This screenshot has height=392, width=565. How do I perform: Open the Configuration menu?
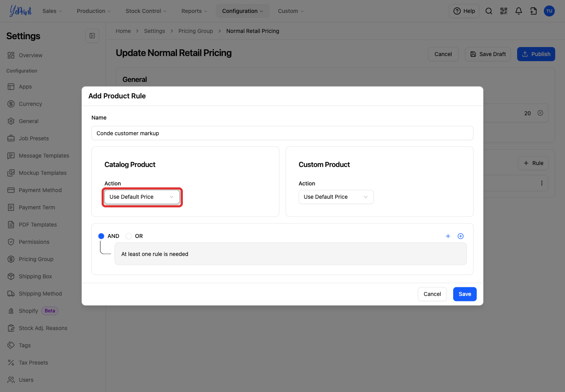tap(242, 11)
